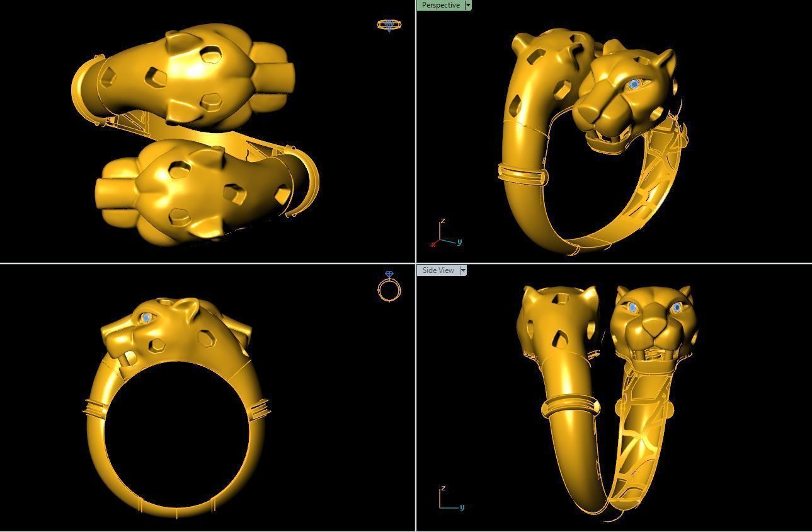The image size is (812, 532).
Task: Open the dropdown arrow beside Side View
Action: [463, 270]
